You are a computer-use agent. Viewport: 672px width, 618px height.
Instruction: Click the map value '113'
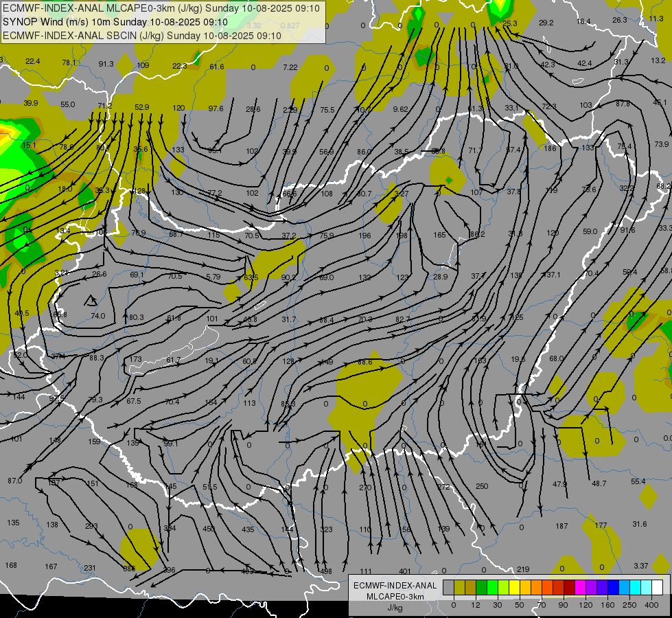(x=249, y=402)
